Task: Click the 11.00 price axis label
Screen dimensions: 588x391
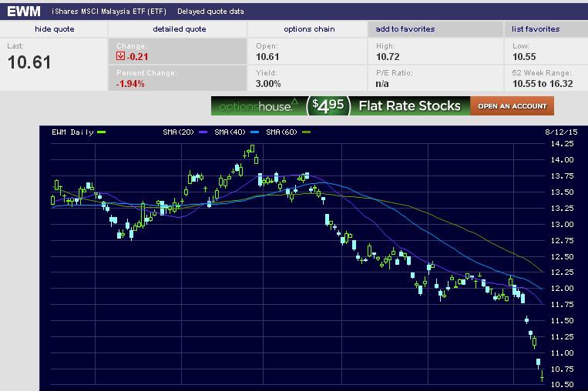Action: point(562,353)
